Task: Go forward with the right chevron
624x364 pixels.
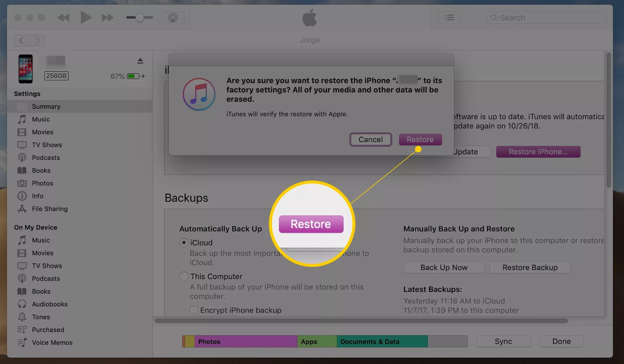Action: (x=37, y=40)
